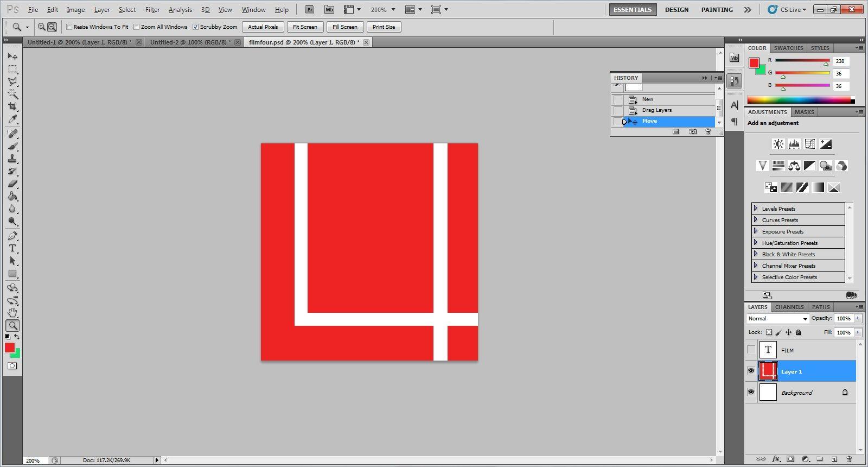This screenshot has height=467, width=868.
Task: Select the Spot Healing Brush tool
Action: pyautogui.click(x=12, y=134)
